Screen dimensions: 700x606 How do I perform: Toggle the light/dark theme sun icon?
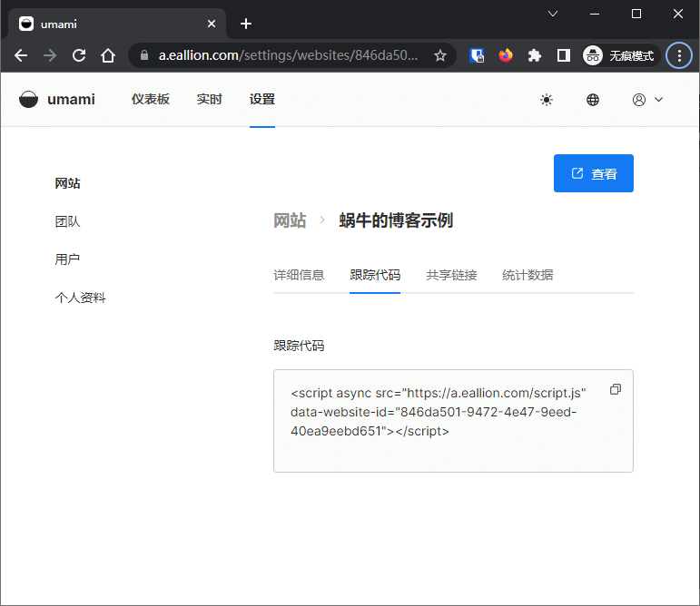tap(547, 100)
